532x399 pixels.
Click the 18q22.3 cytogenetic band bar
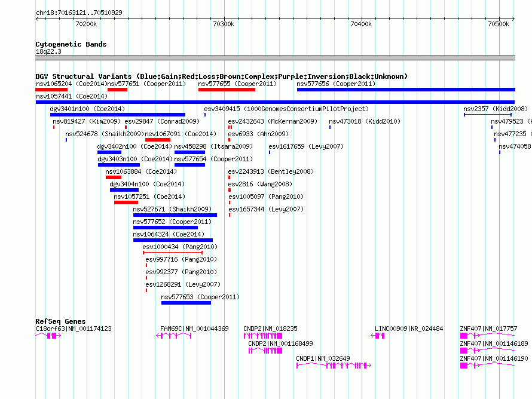pyautogui.click(x=275, y=58)
